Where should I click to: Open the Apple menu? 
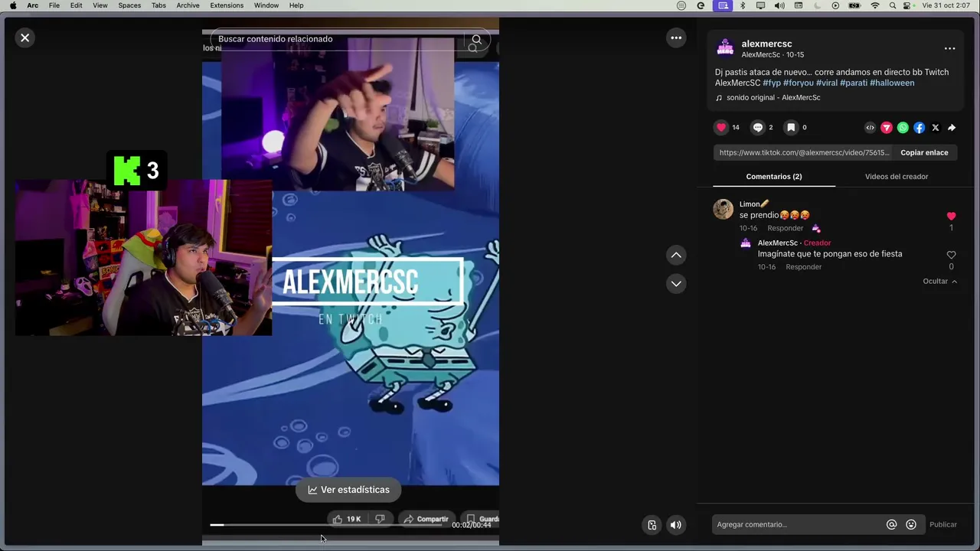pos(13,5)
